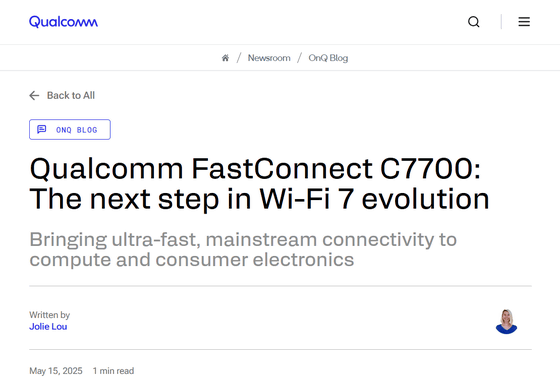Click the slash separator before Newsroom
The height and width of the screenshot is (382, 560).
coord(239,58)
